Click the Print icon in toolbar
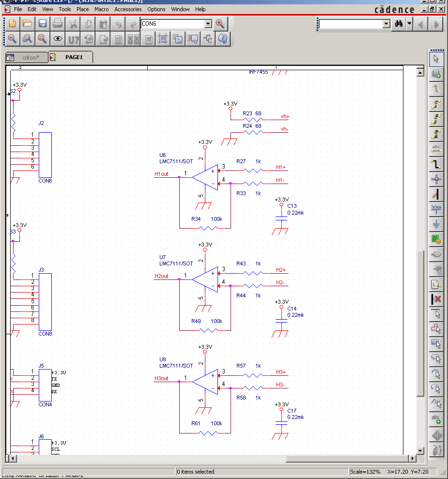This screenshot has width=448, height=479. point(58,24)
